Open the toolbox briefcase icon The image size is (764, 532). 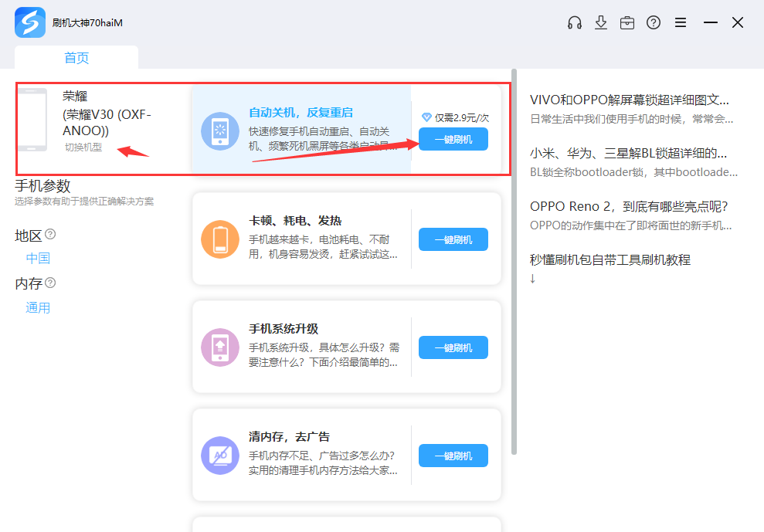tap(627, 22)
